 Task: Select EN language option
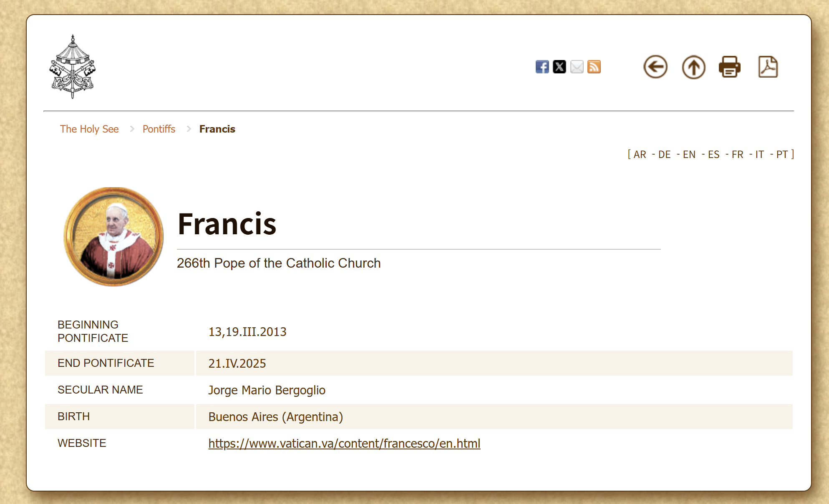[689, 155]
